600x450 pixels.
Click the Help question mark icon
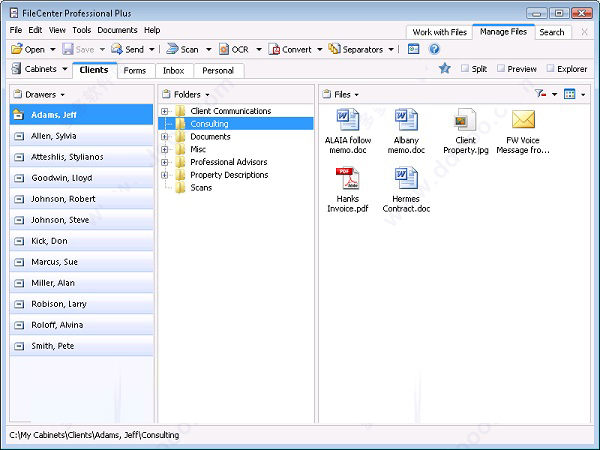pos(434,49)
